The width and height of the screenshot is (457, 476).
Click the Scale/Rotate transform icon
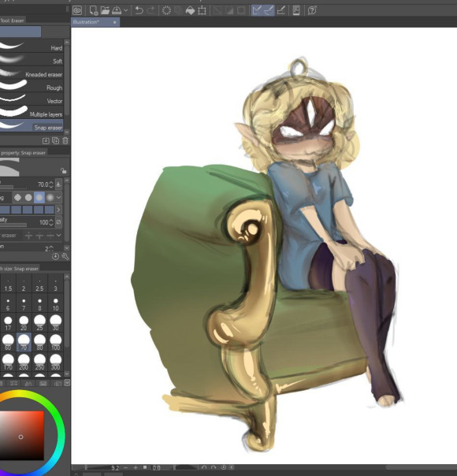click(202, 11)
